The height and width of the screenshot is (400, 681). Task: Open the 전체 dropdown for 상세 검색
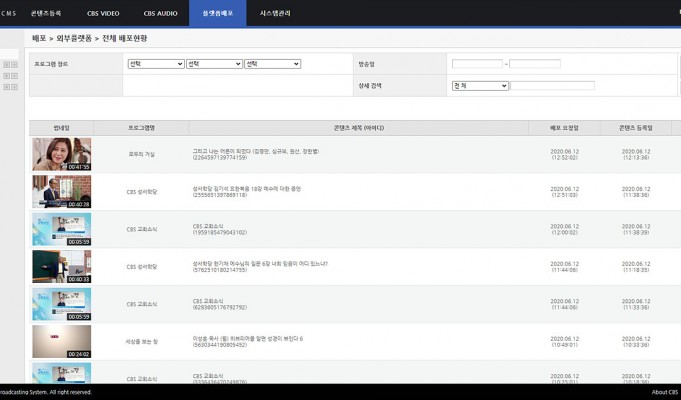(480, 86)
